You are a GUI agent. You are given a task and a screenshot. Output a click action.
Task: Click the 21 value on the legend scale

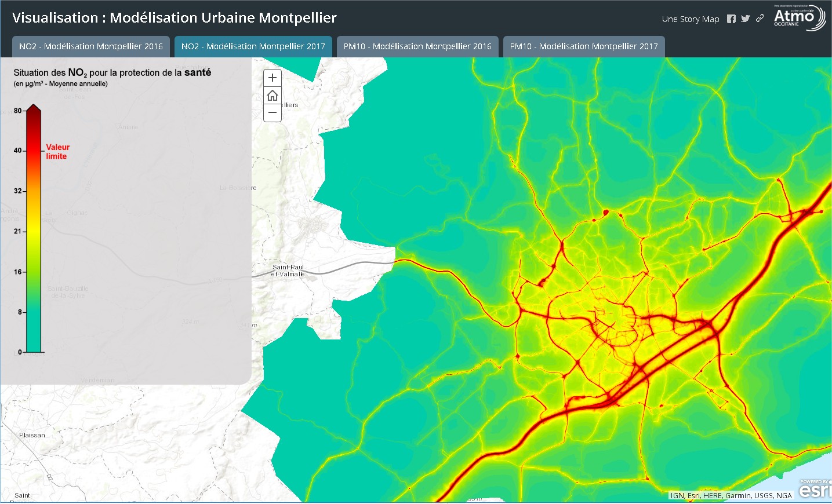point(18,231)
